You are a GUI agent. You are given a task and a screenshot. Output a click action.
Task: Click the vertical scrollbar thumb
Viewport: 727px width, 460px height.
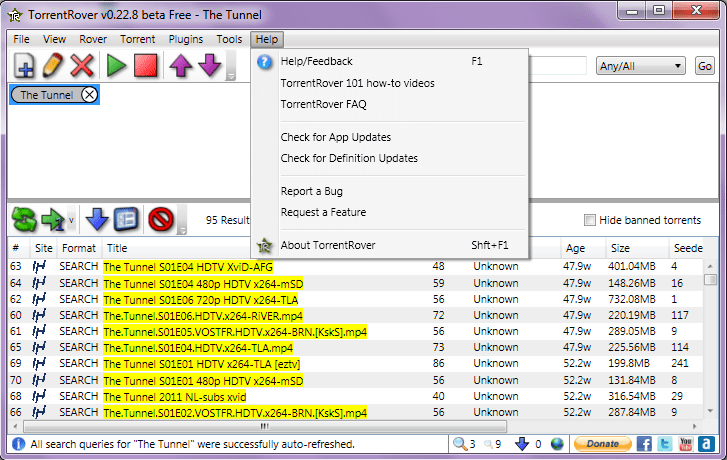(710, 279)
